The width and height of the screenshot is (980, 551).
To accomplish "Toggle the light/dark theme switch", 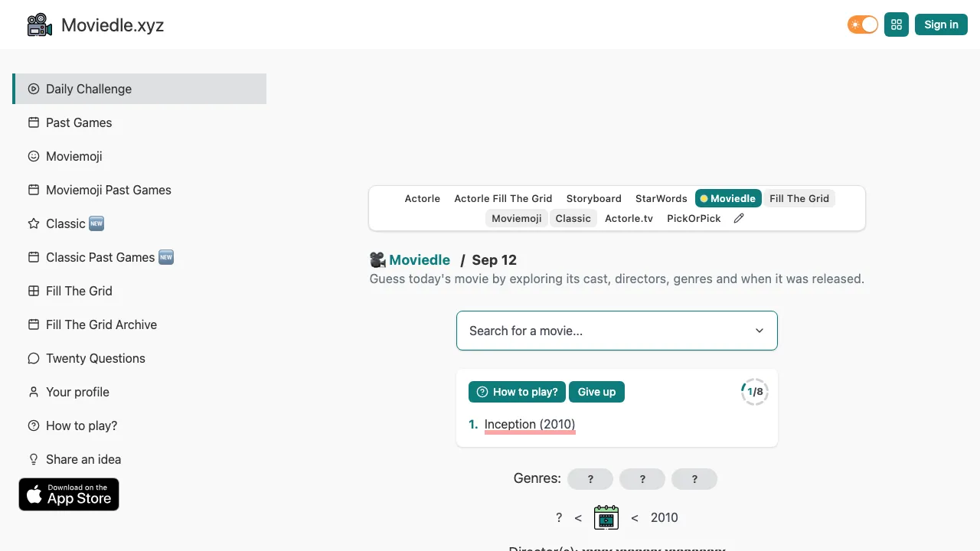I will [863, 24].
